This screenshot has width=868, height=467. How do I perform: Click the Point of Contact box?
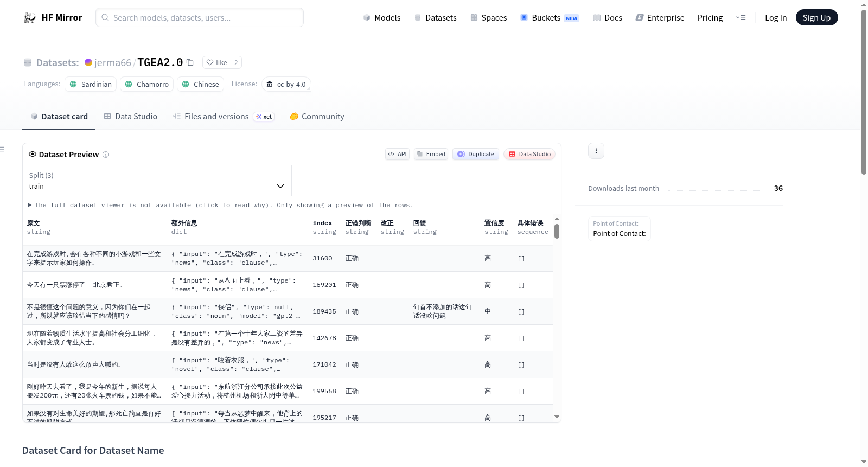620,229
